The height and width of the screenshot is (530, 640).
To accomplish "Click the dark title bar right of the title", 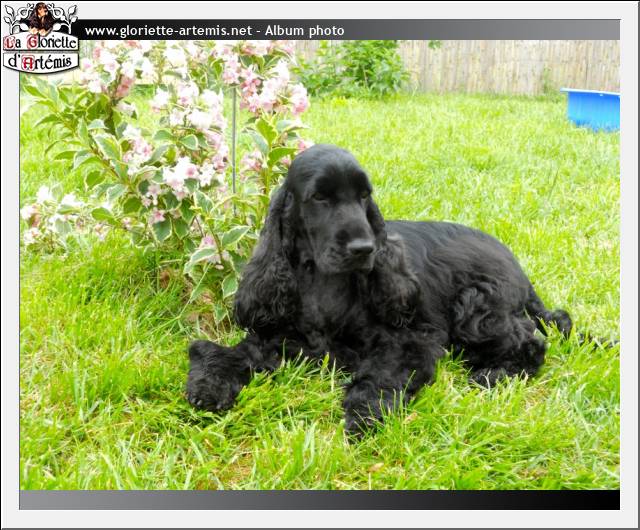I will click(x=480, y=30).
